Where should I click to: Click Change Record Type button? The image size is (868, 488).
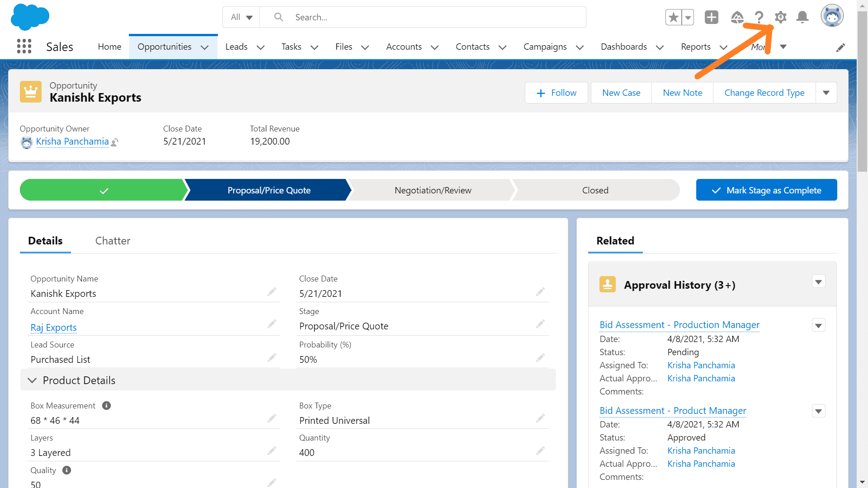(x=764, y=93)
